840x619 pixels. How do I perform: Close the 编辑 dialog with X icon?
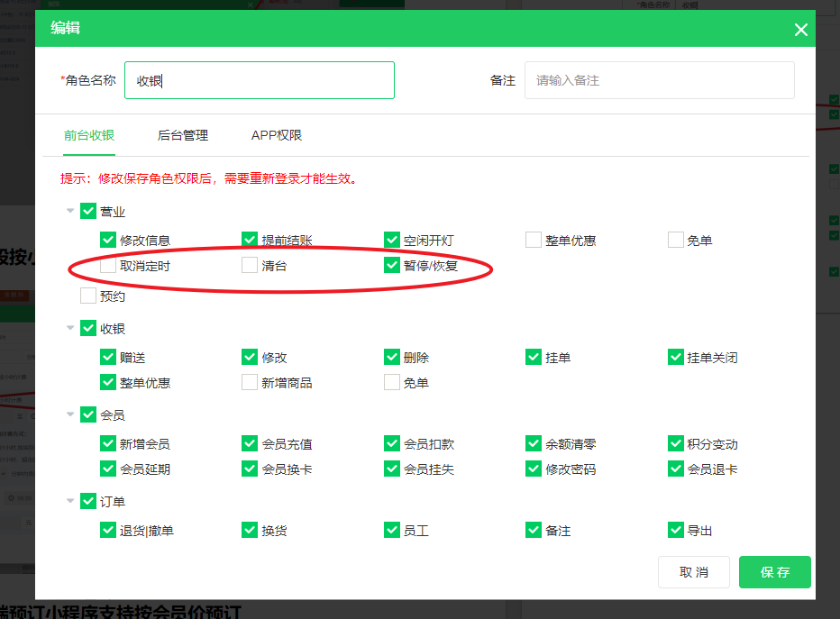tap(800, 30)
